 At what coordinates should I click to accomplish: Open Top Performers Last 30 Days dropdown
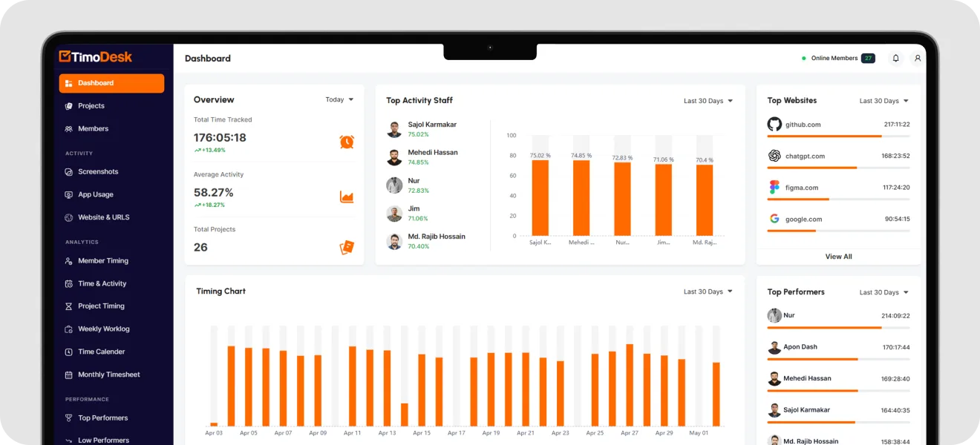click(x=884, y=292)
